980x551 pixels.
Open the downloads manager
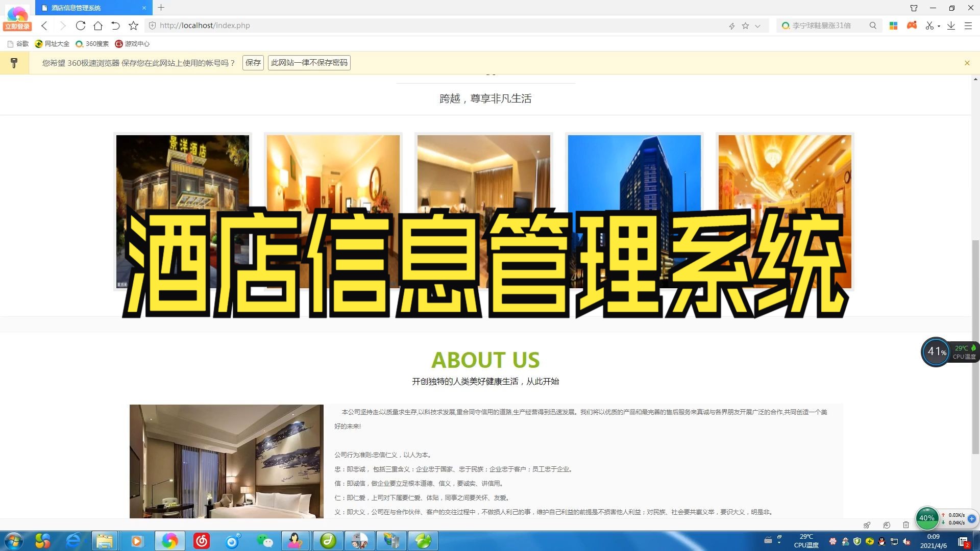951,26
